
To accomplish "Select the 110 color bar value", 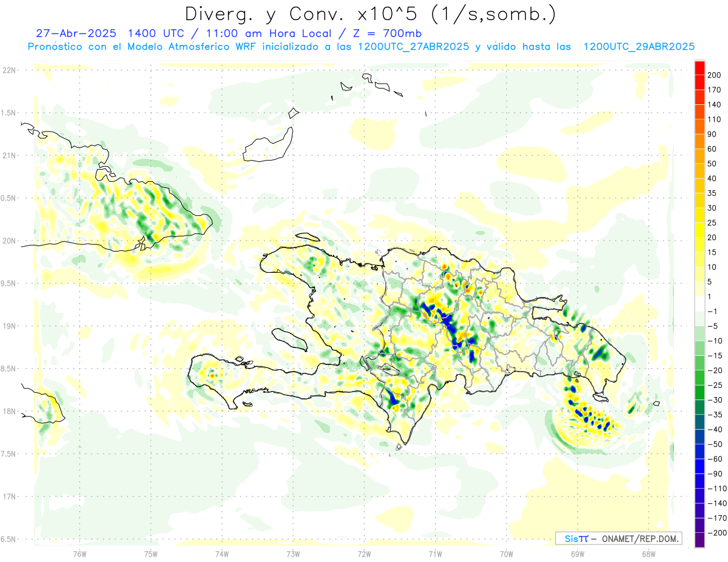I will click(x=715, y=119).
